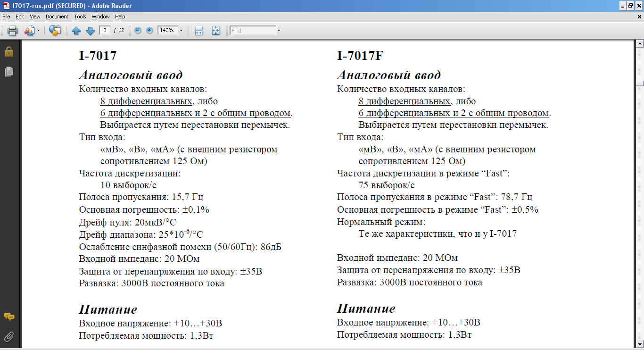Viewport: 644px width, 350px height.
Task: Click the globe Create PDF online icon
Action: (x=55, y=31)
